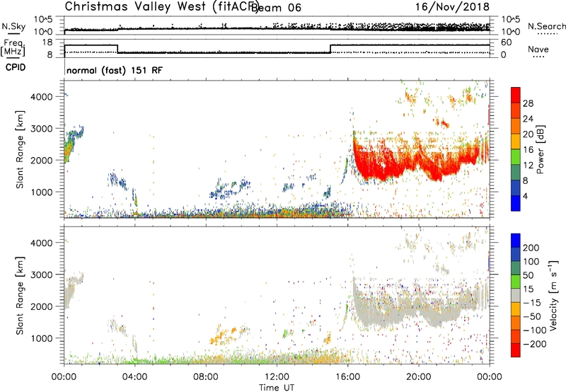Click the 'Nave' legend label
This screenshot has width=566, height=392.
[538, 49]
